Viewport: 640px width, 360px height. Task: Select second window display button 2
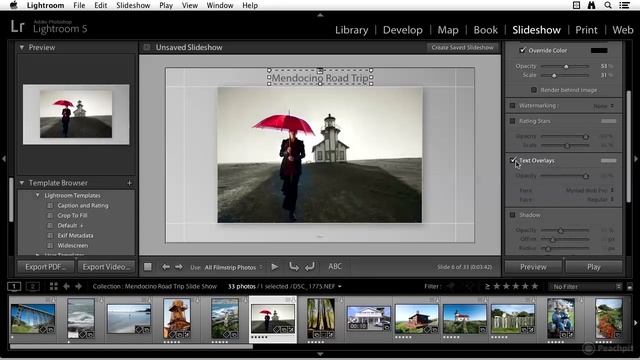pyautogui.click(x=33, y=287)
